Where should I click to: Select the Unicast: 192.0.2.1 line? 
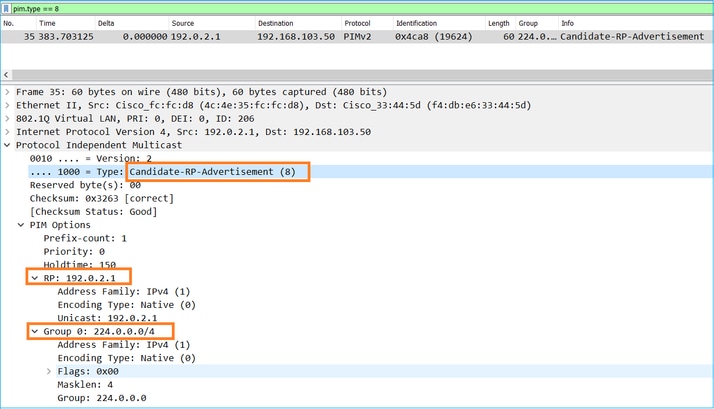pyautogui.click(x=107, y=318)
